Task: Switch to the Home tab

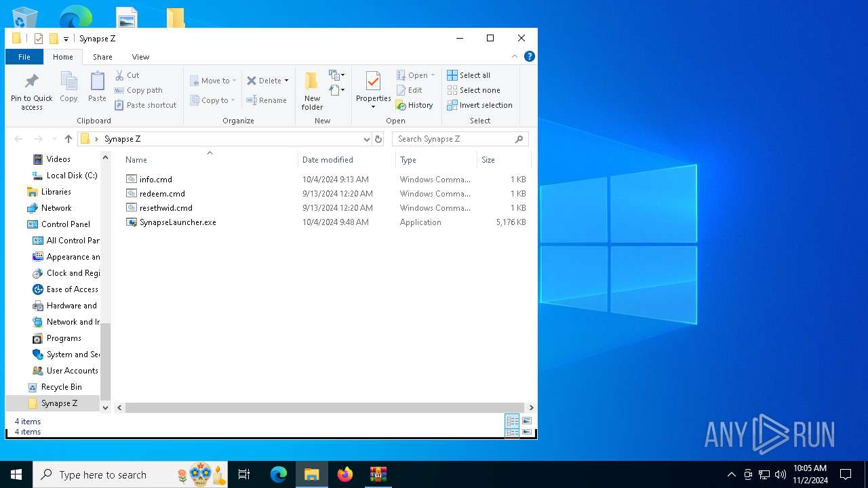Action: pyautogui.click(x=62, y=57)
